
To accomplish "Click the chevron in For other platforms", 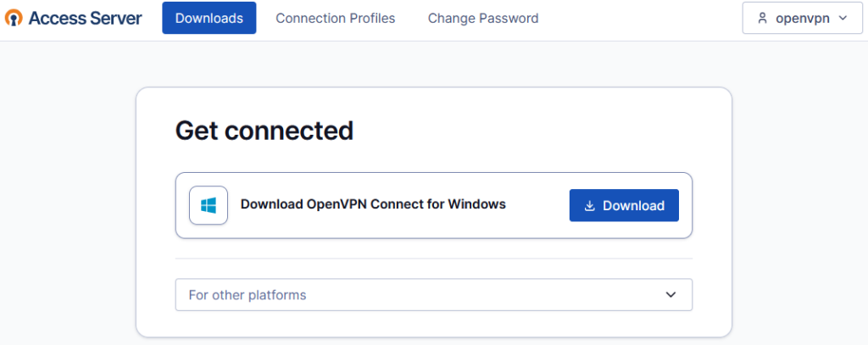I will pos(671,295).
